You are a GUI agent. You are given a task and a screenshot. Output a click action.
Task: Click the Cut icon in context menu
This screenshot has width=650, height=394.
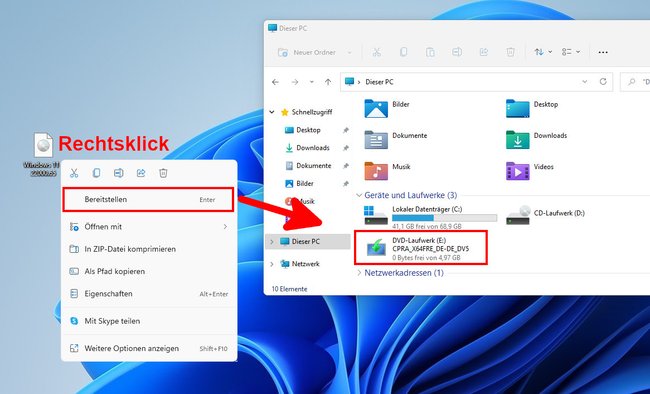pos(74,173)
